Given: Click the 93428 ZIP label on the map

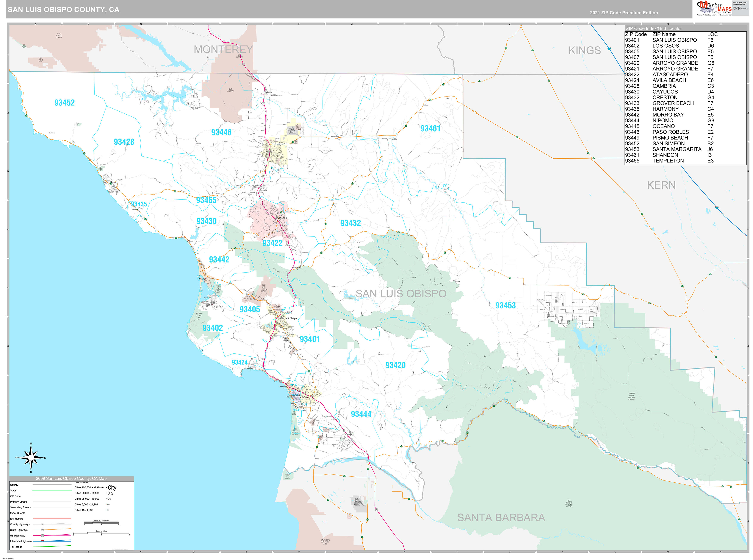Looking at the screenshot, I should [x=124, y=142].
